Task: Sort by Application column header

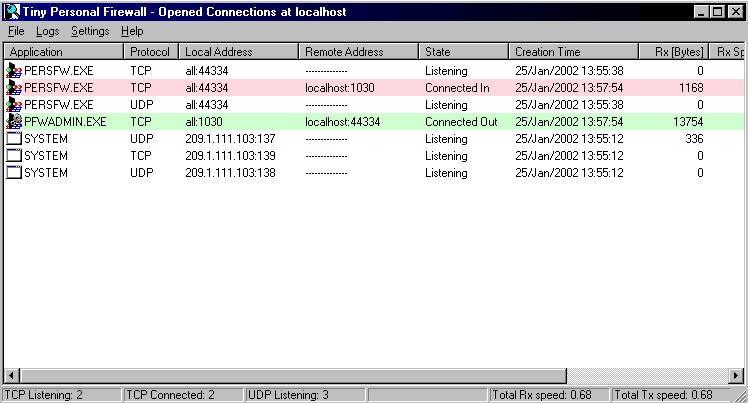Action: pos(63,52)
